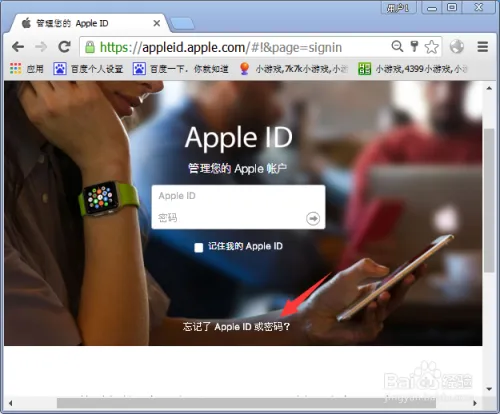Click the user profile button in title bar
This screenshot has width=500, height=414.
tap(398, 8)
